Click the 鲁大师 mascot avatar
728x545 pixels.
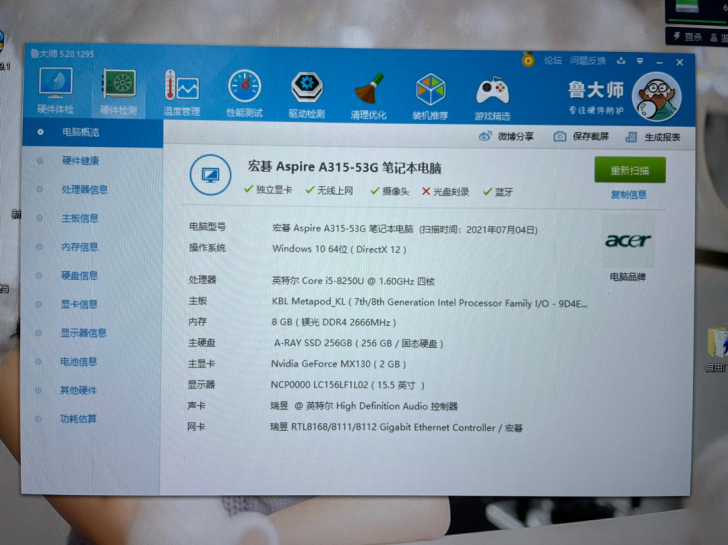pos(656,97)
